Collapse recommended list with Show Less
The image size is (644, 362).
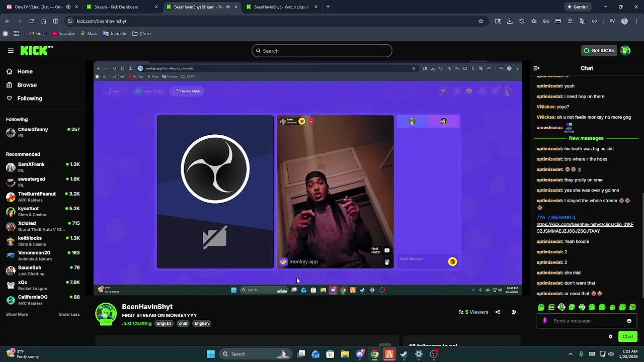coord(69,314)
